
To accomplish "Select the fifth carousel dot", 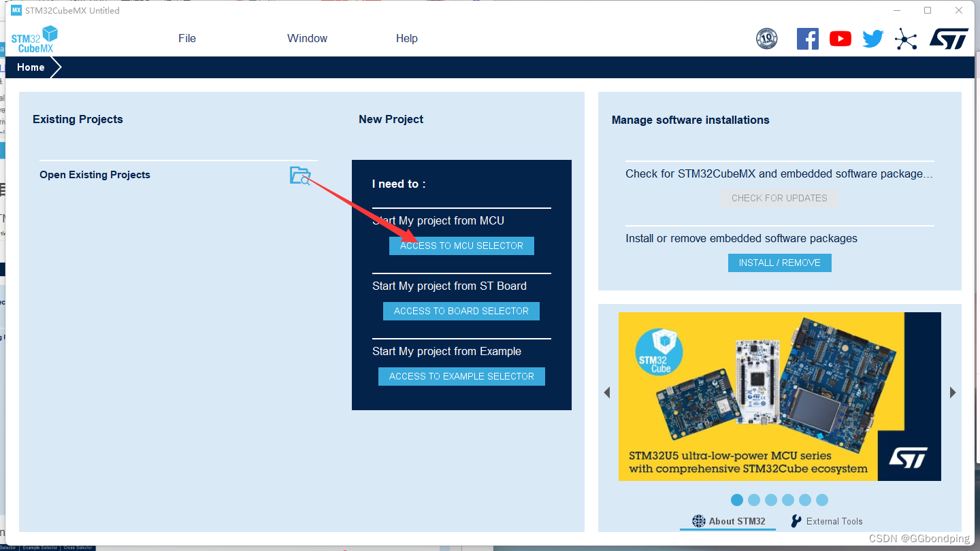I will coord(805,500).
